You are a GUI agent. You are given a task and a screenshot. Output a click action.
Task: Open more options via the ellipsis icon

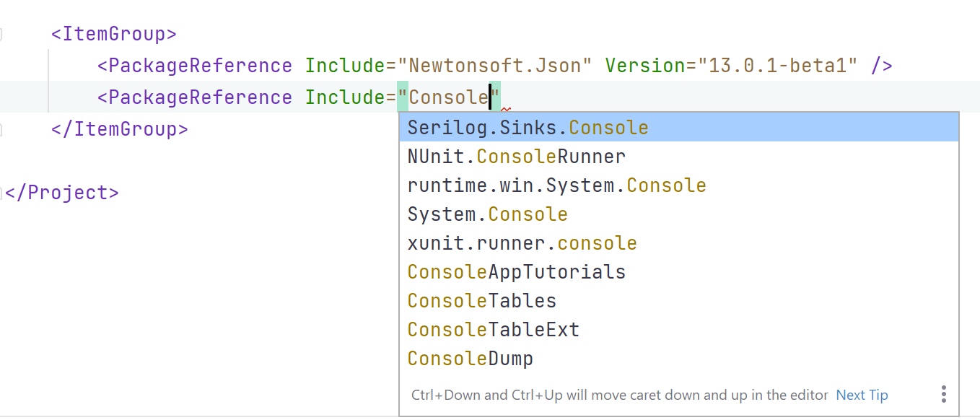click(x=943, y=393)
